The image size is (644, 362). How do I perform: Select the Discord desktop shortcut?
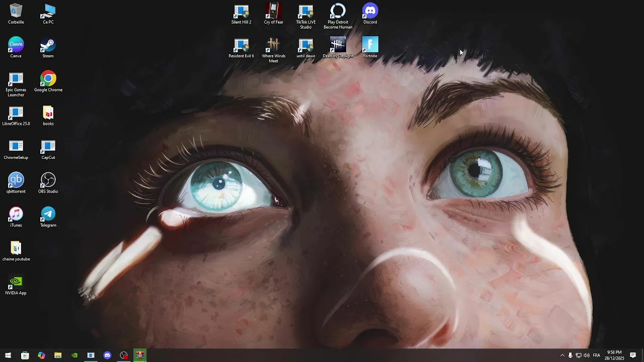(370, 14)
